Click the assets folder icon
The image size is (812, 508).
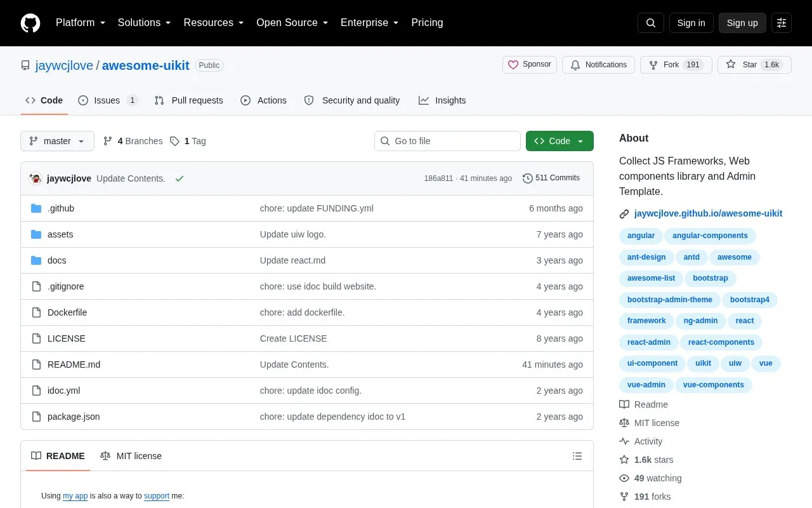[36, 234]
